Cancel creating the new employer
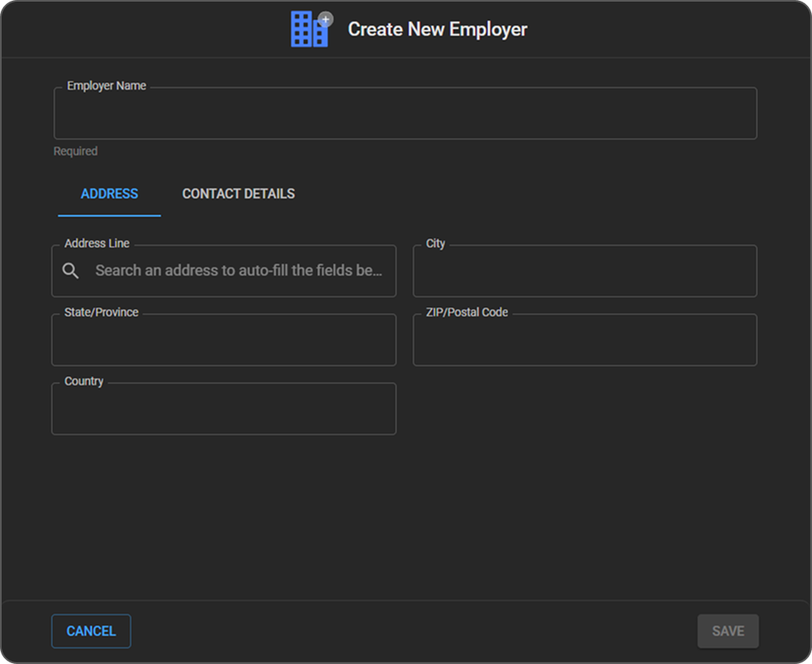 coord(91,631)
